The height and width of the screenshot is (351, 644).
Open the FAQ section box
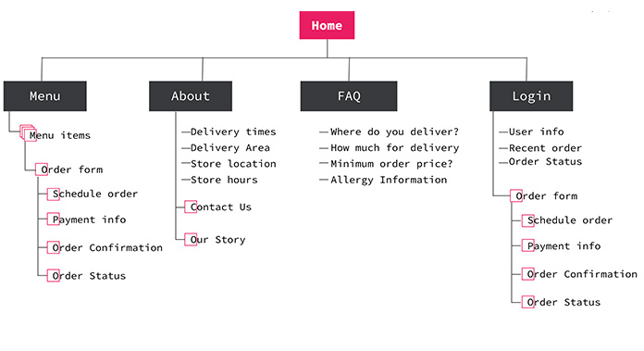349,96
